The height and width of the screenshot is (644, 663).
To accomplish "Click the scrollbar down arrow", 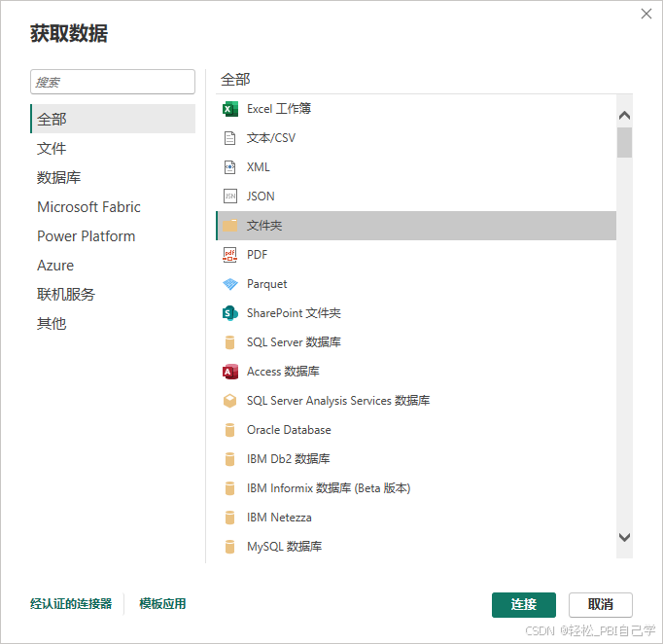I will click(x=624, y=537).
